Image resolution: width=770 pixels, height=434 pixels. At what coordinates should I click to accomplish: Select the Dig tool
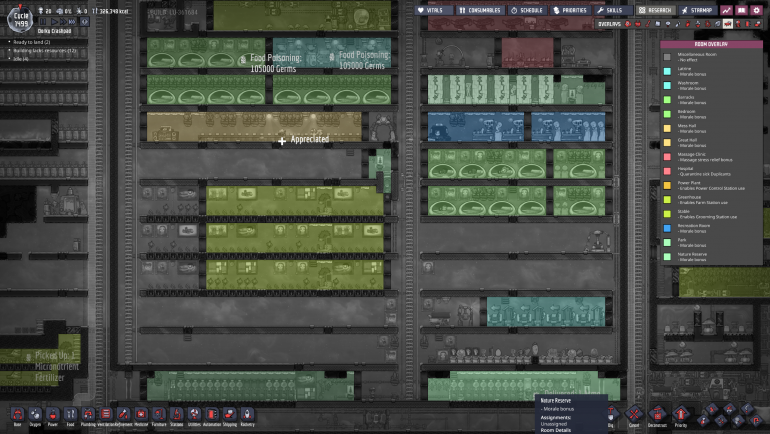(611, 415)
